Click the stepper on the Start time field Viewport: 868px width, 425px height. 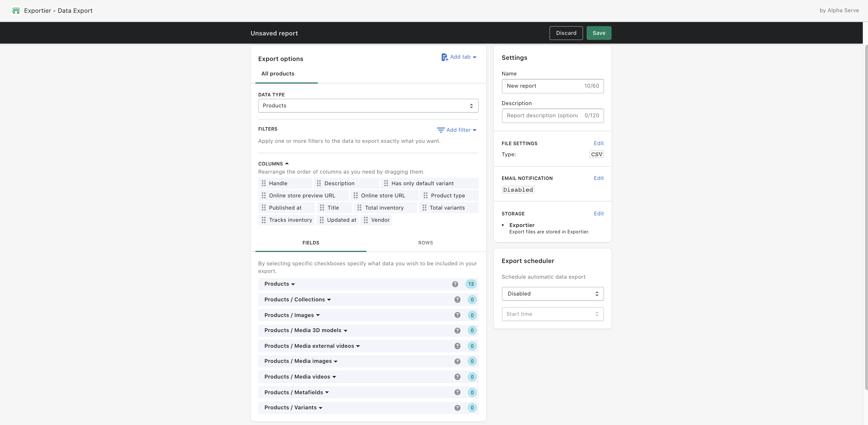tap(597, 314)
